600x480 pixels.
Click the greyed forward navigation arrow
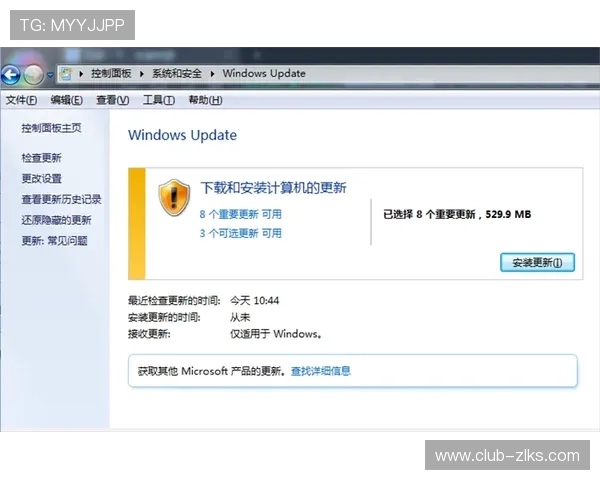[x=34, y=75]
